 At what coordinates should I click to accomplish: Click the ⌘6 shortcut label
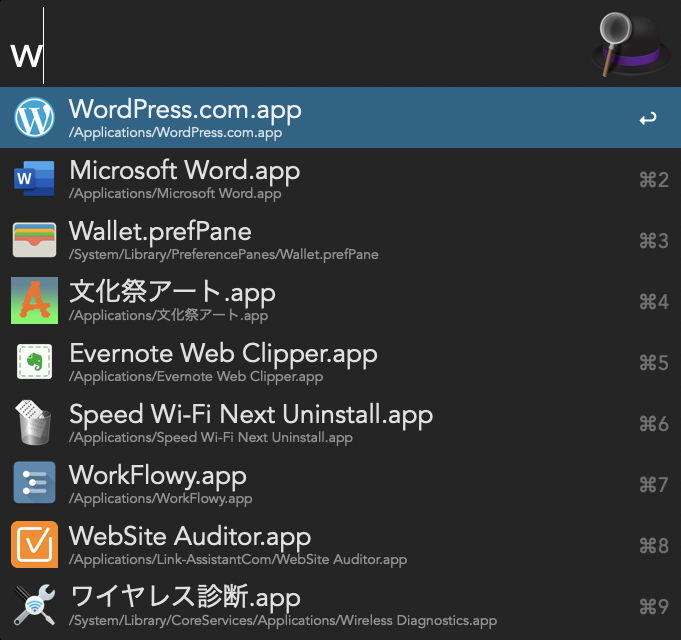coord(654,424)
